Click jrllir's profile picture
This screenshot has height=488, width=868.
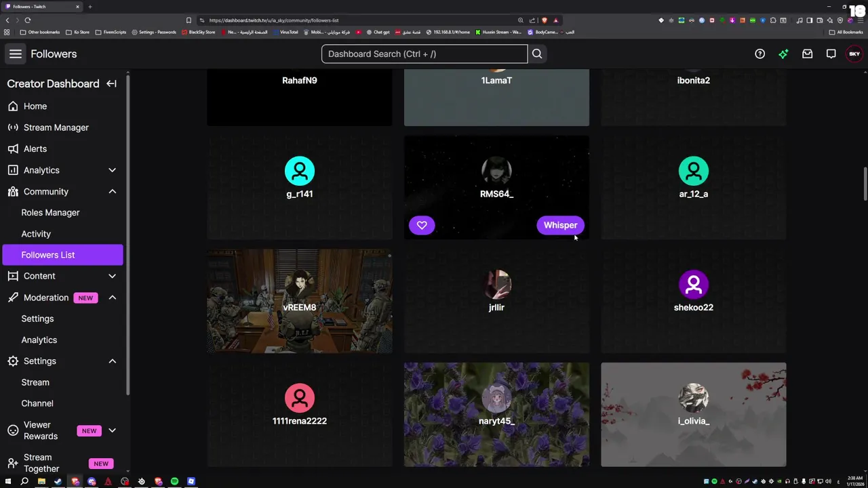[x=496, y=285]
